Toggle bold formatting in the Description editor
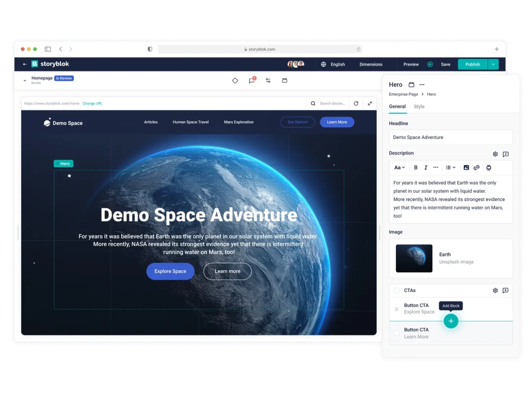The width and height of the screenshot is (532, 399). 416,168
